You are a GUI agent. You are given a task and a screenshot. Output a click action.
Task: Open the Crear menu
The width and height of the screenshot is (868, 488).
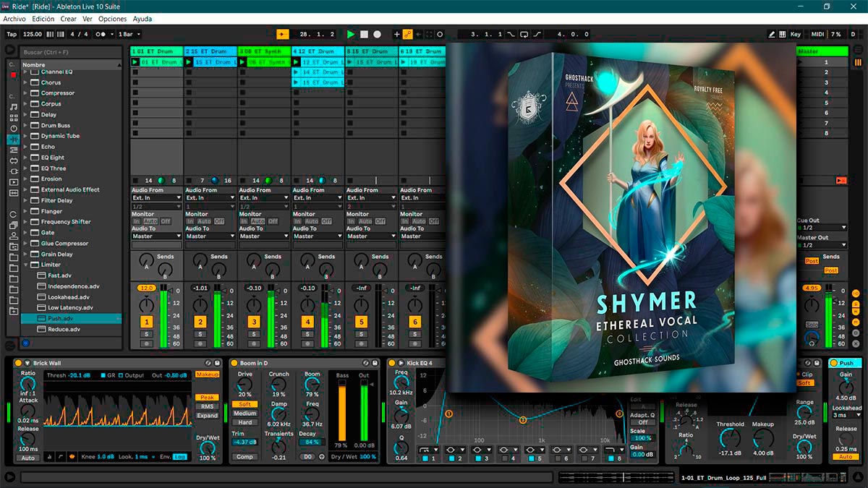(x=69, y=19)
